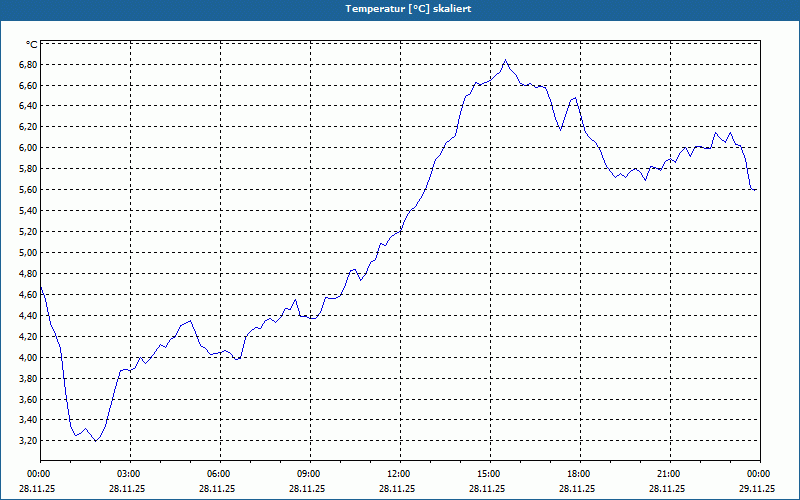Click the 00:00 time label above 29.11.25
Screen dimensions: 800x500
pos(758,474)
